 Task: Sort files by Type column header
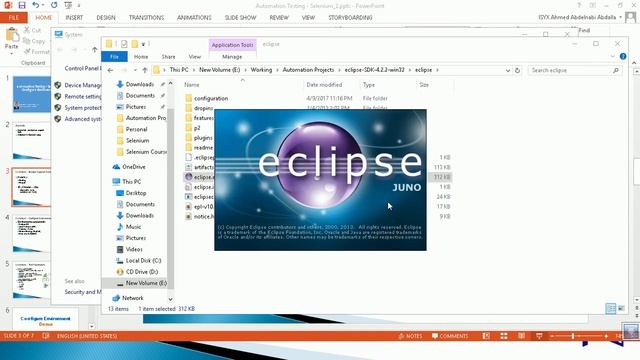tap(369, 85)
